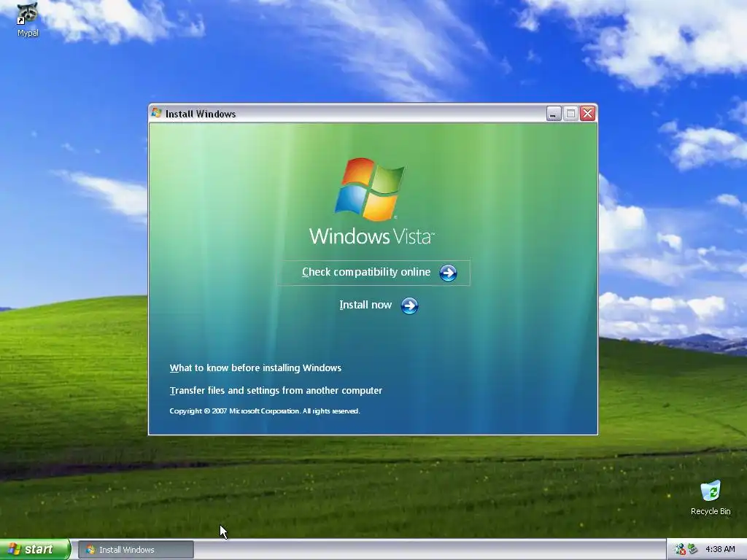Click the Install Windows title bar text

point(201,114)
